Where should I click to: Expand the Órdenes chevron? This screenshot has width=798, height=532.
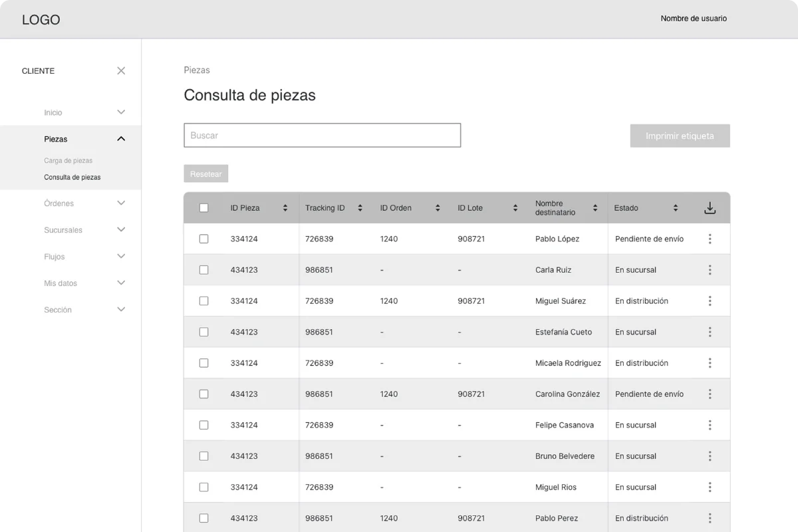point(121,203)
